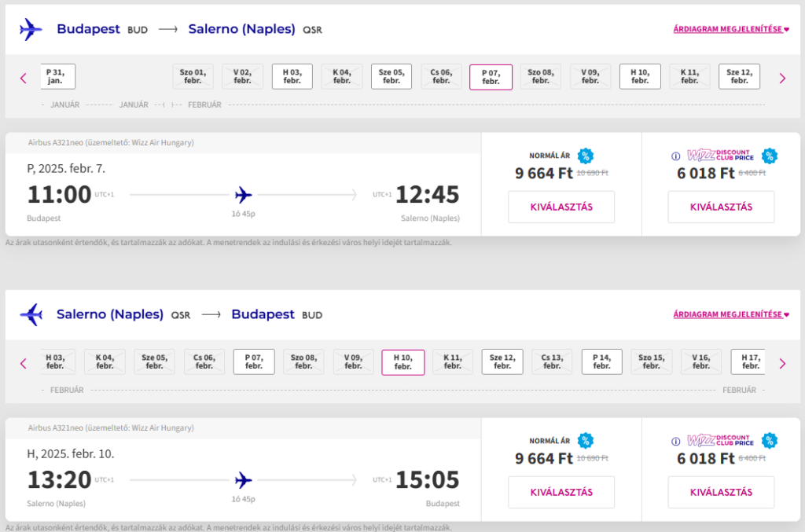Select the Sze 12, febr. return date
Screen dimensions: 805x532
[502, 361]
